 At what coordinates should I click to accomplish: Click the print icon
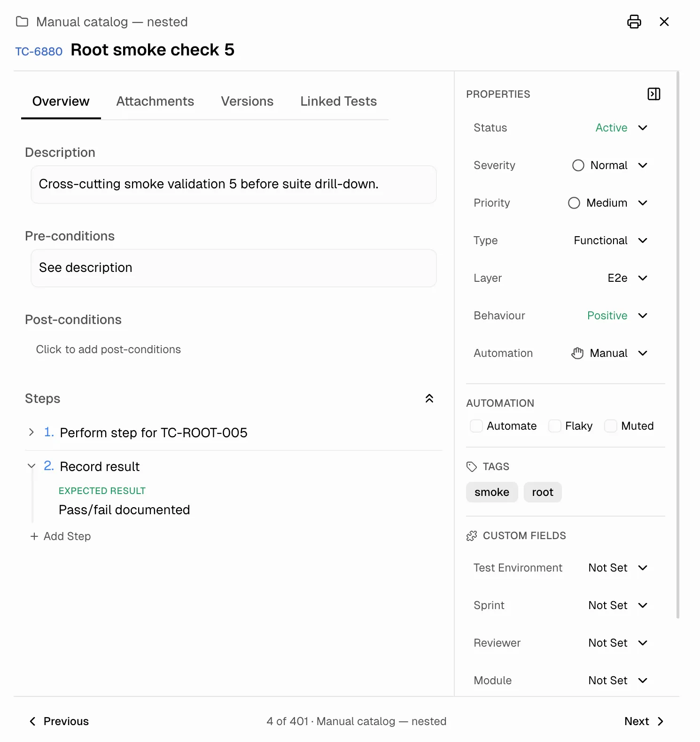tap(634, 22)
